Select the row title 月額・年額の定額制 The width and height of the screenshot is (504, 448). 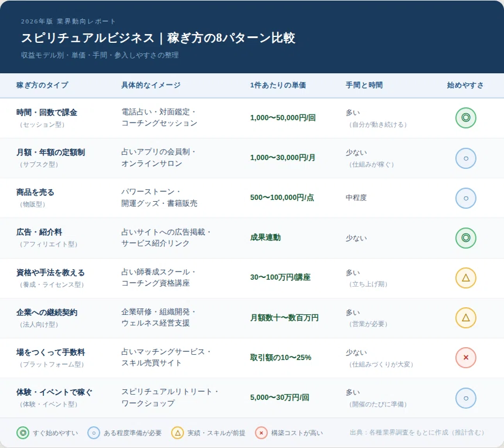pyautogui.click(x=50, y=152)
